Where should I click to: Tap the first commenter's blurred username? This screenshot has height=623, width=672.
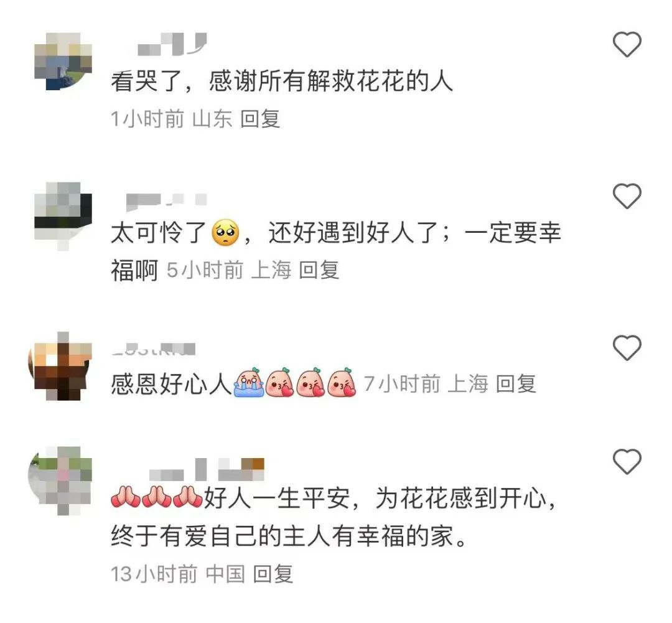172,44
